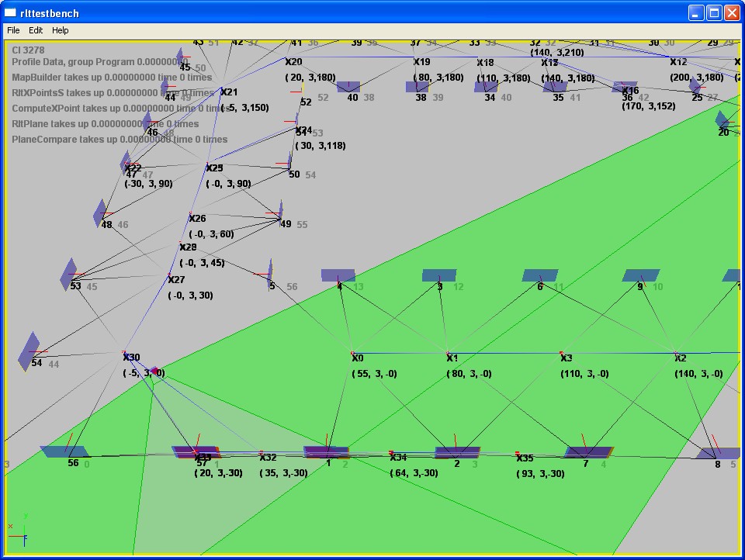Viewport: 745px width, 560px height.
Task: Click the plane labeled 7 on the bottom row
Action: coord(588,451)
